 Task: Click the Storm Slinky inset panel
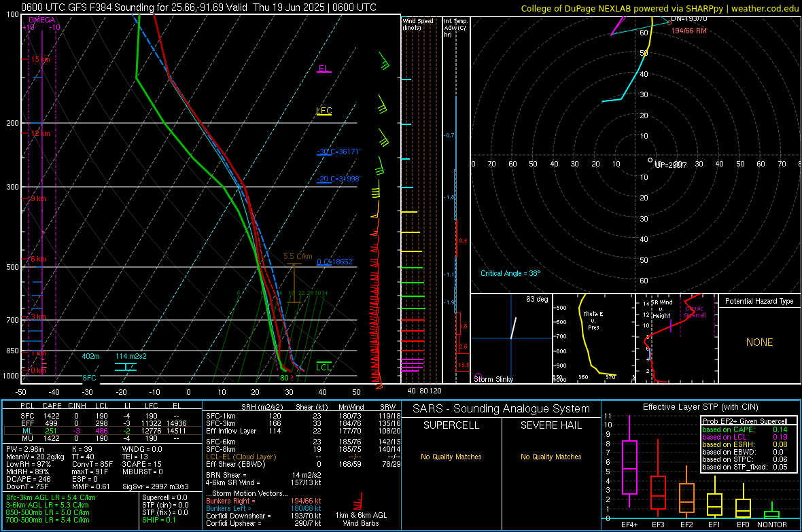(511, 338)
